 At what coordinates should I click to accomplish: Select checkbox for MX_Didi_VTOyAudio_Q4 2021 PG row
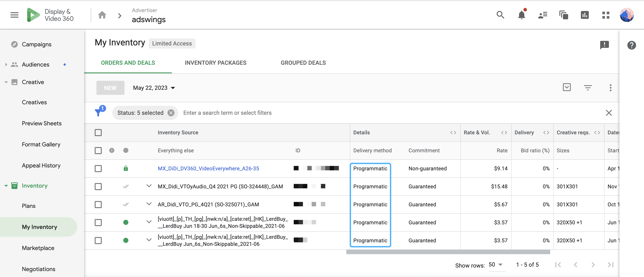(x=98, y=187)
